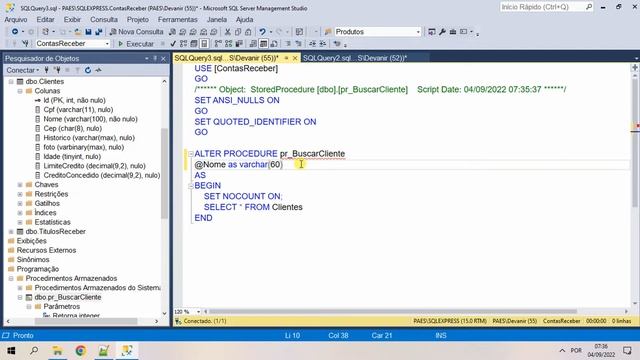The image size is (640, 360).
Task: Select the Programação folder in tree
Action: [x=38, y=269]
